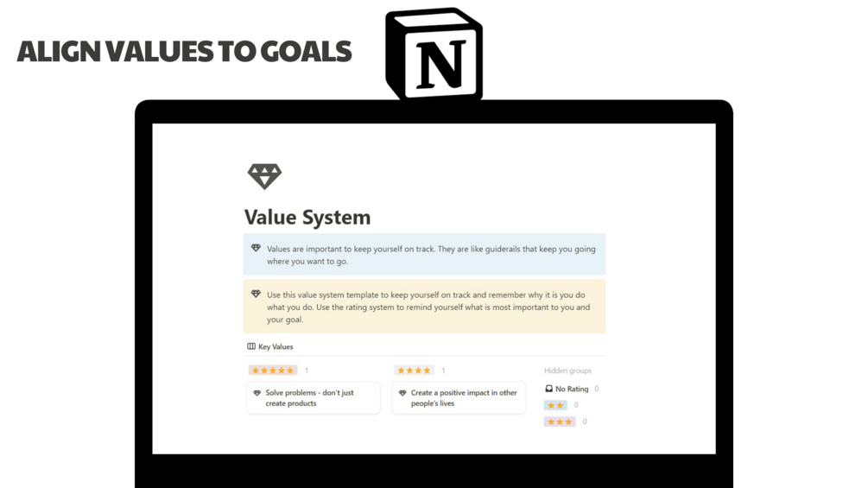
Task: Open Create a positive impact card
Action: 459,398
